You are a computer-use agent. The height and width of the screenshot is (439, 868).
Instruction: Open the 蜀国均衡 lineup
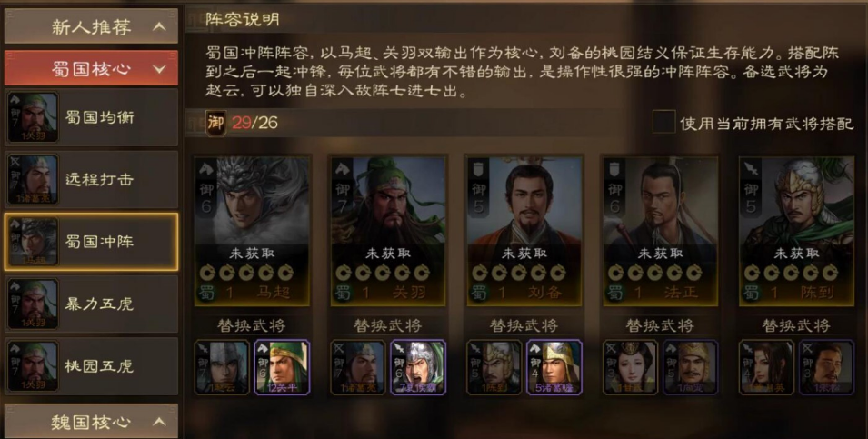click(91, 117)
